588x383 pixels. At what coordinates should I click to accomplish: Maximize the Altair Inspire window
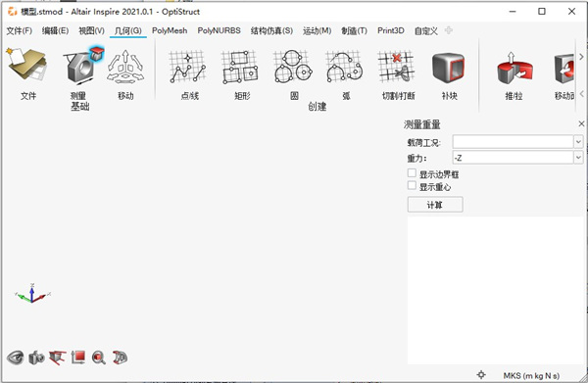[x=542, y=11]
